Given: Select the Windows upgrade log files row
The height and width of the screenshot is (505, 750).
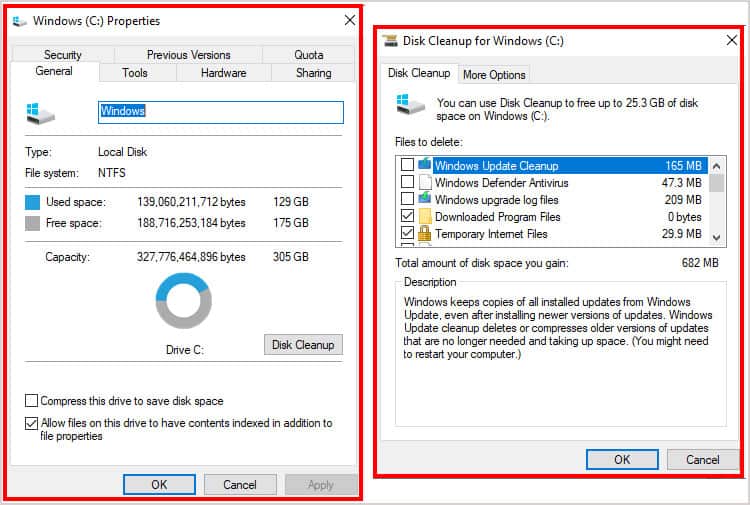Looking at the screenshot, I should [552, 199].
